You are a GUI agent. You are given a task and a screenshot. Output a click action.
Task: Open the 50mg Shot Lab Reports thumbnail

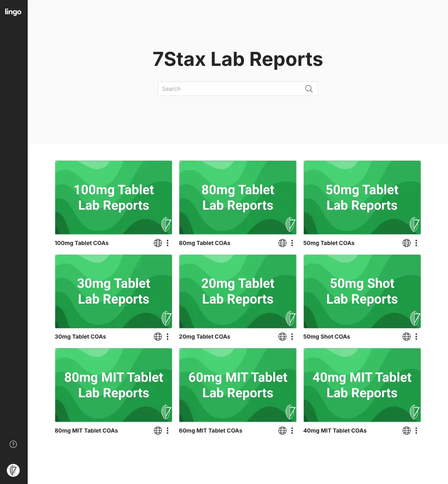tap(362, 291)
